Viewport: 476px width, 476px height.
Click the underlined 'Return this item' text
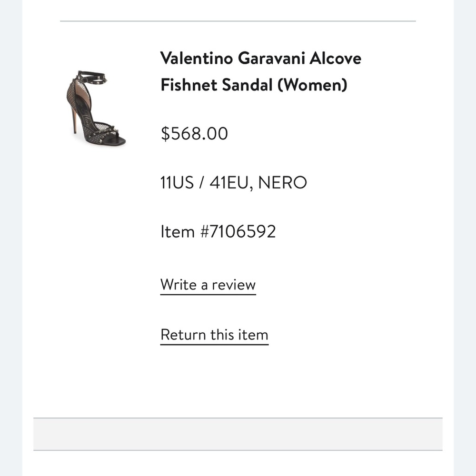pos(214,334)
